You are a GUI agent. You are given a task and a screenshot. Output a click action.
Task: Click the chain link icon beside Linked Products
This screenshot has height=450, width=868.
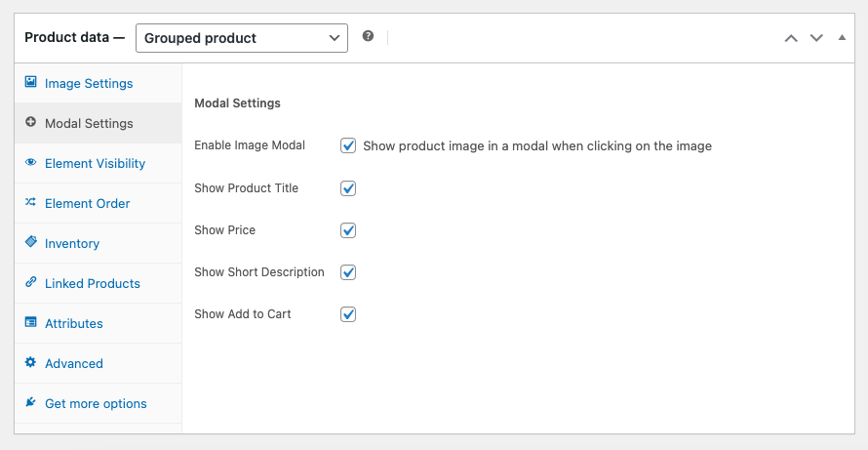[x=30, y=282]
